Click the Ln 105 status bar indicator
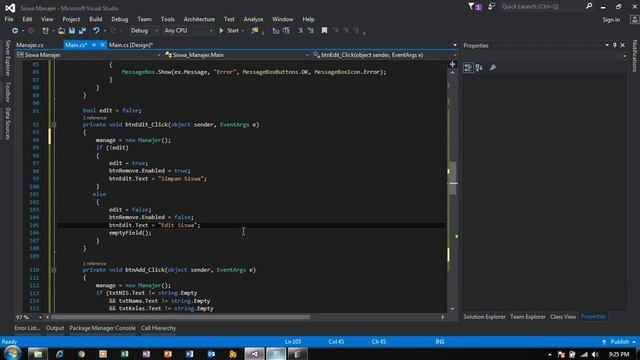The height and width of the screenshot is (360, 640). 293,342
